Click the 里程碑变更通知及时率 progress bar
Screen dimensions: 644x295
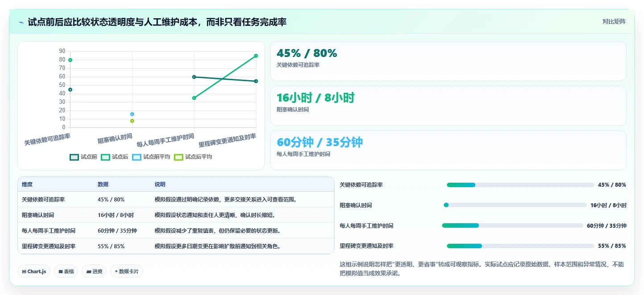click(520, 246)
